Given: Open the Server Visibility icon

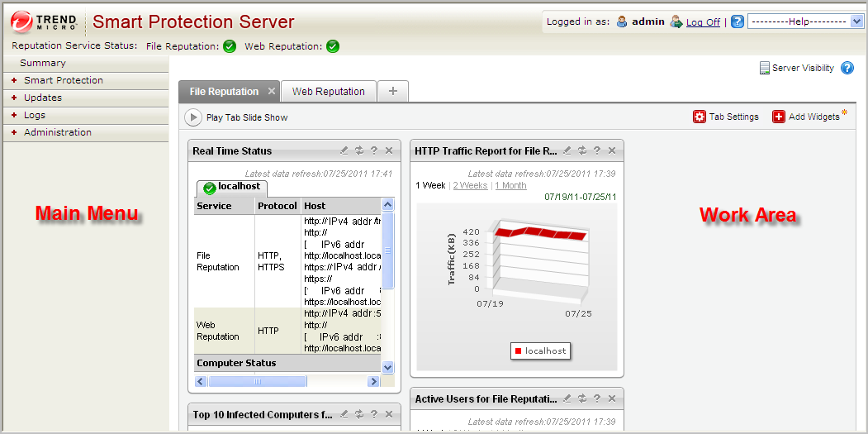Looking at the screenshot, I should 765,68.
